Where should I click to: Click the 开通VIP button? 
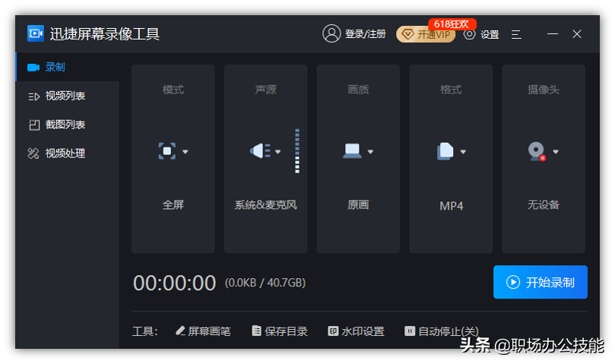coord(426,34)
